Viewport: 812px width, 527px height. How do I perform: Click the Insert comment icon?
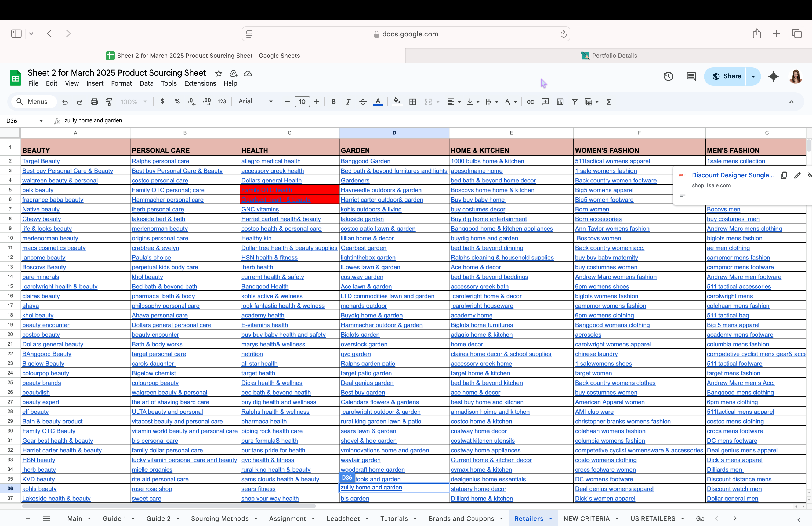pos(545,102)
